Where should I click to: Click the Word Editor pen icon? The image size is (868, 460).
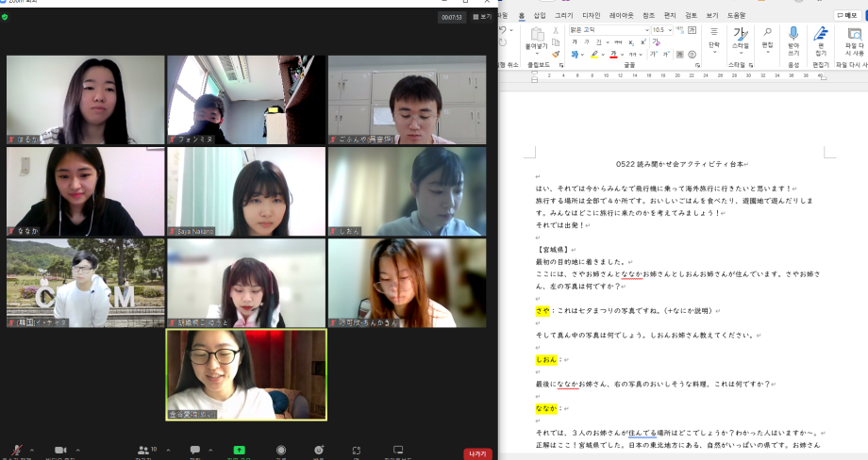tap(821, 36)
